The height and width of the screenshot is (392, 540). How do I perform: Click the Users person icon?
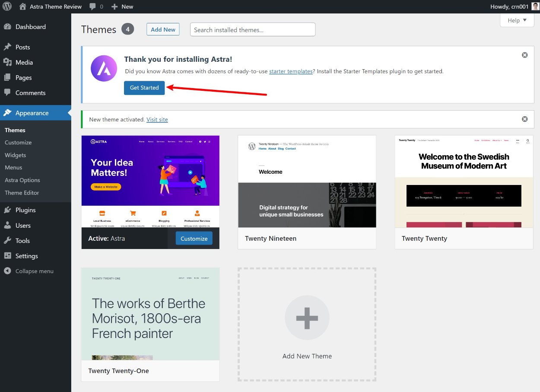click(x=7, y=226)
